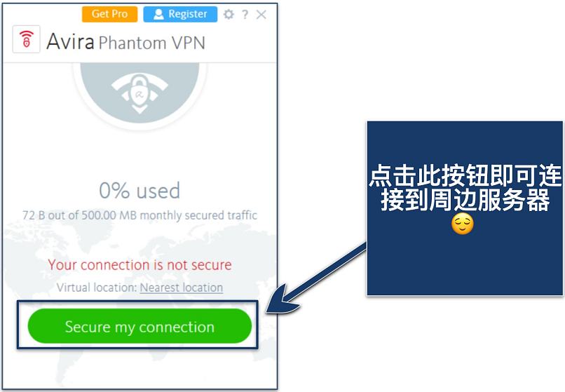Click the 0% used traffic indicator
The height and width of the screenshot is (392, 565).
coord(139,191)
